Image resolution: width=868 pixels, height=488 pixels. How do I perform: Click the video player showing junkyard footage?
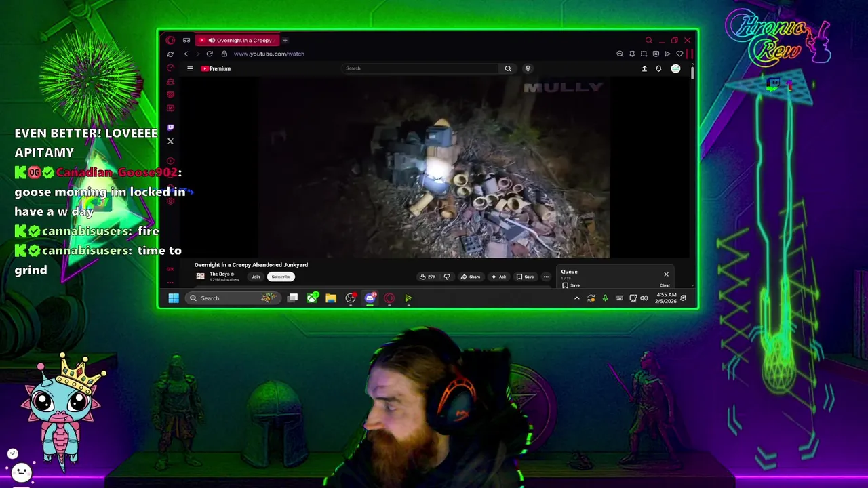(x=434, y=168)
